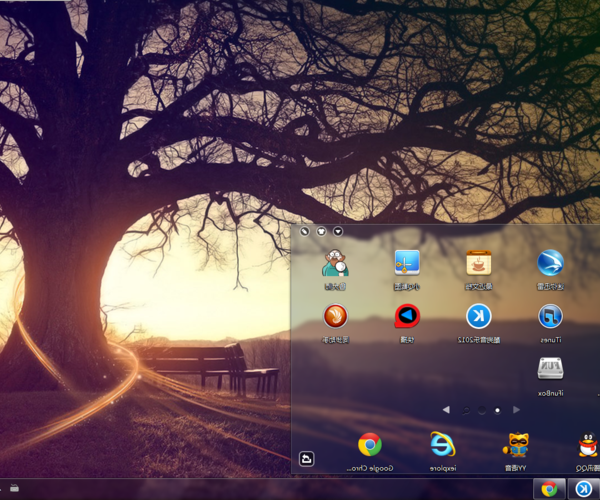Image resolution: width=600 pixels, height=500 pixels.
Task: Launch iexplore from the launcher dock
Action: point(442,445)
